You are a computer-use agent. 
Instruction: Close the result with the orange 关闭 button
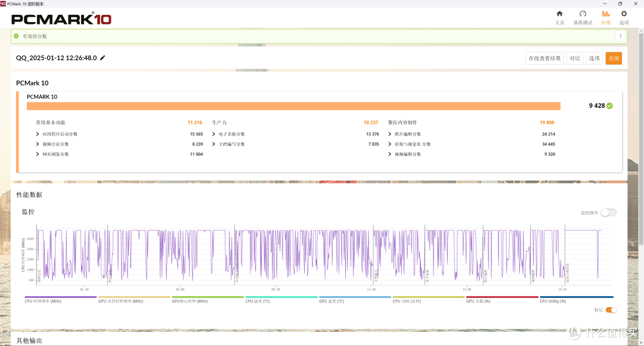[614, 58]
